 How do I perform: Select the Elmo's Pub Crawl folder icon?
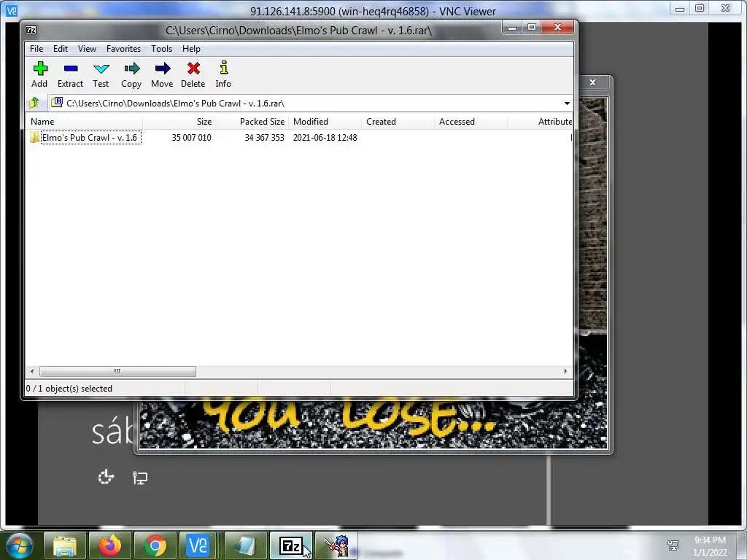point(34,138)
